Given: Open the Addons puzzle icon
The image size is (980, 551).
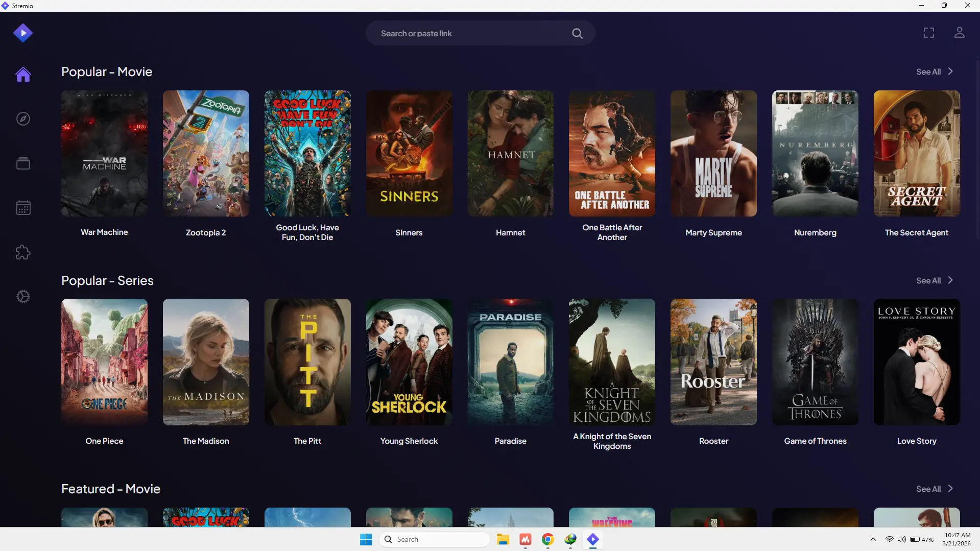Looking at the screenshot, I should coord(23,252).
